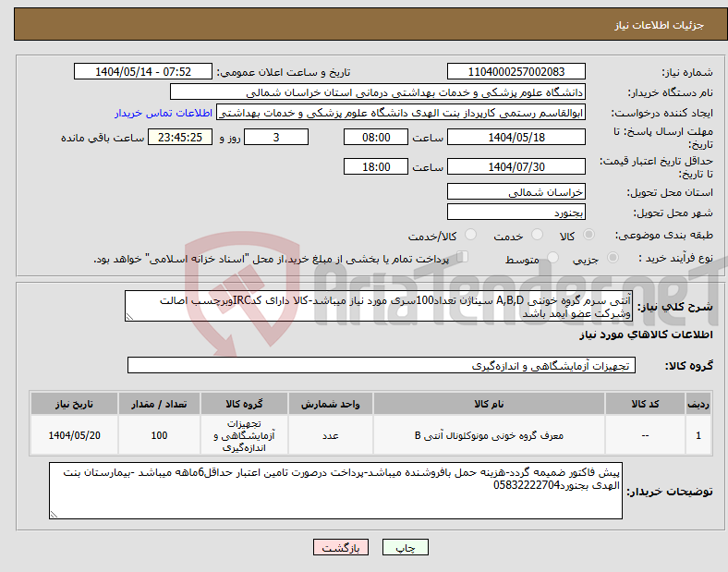Screen dimensions: 728x572
Task: Click the تعداد / مقدار column header
Action: pos(159,404)
